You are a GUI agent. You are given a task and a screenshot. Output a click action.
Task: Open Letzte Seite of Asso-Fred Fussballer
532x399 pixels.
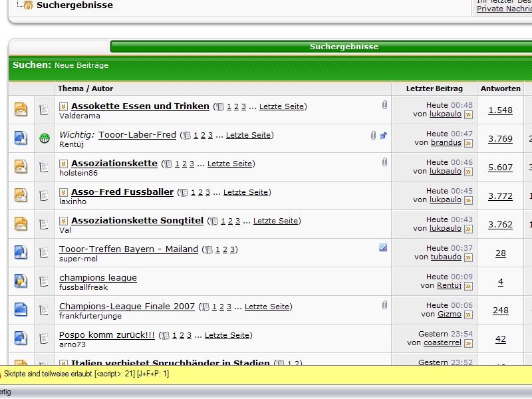coord(246,192)
